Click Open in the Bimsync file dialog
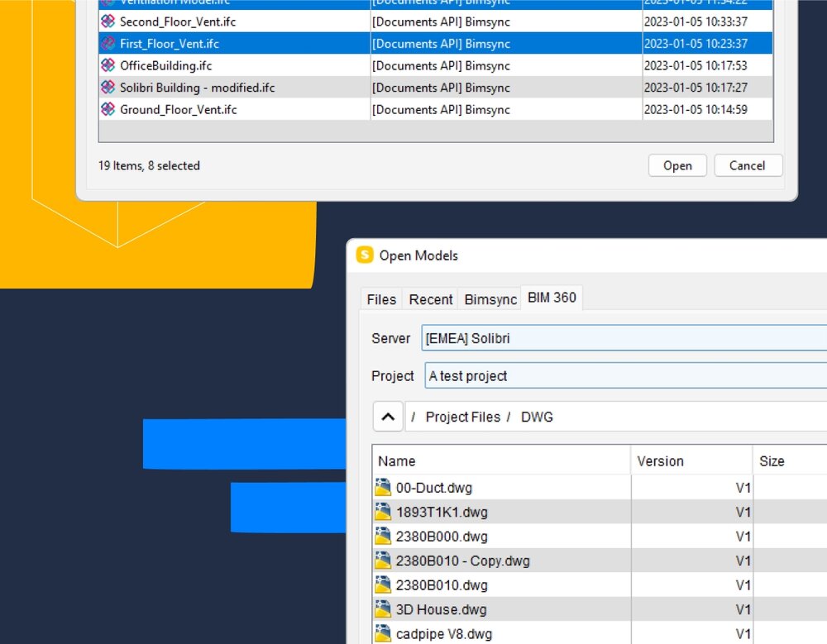The image size is (827, 644). pyautogui.click(x=677, y=165)
